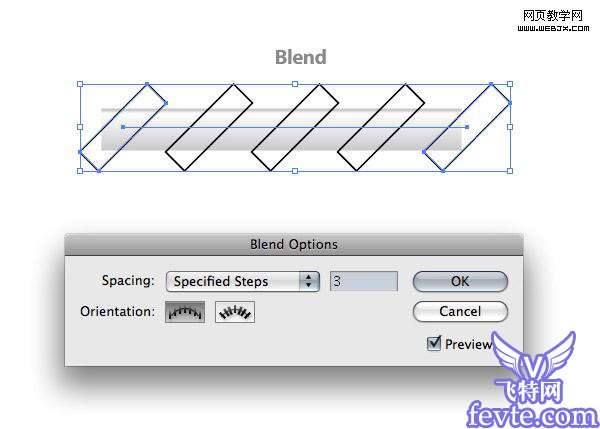
Task: Dismiss dialog with the Cancel button
Action: coord(460,312)
